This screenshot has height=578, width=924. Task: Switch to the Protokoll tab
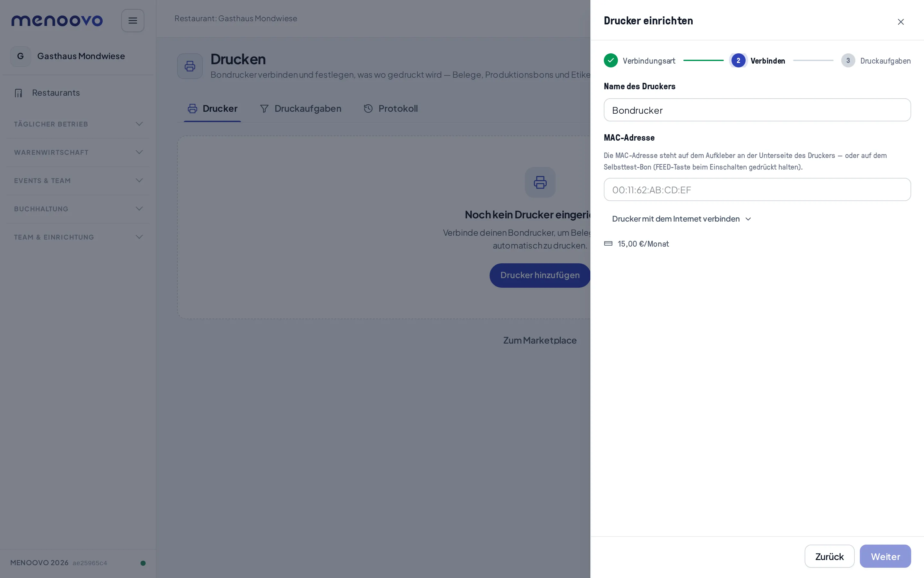click(x=390, y=109)
